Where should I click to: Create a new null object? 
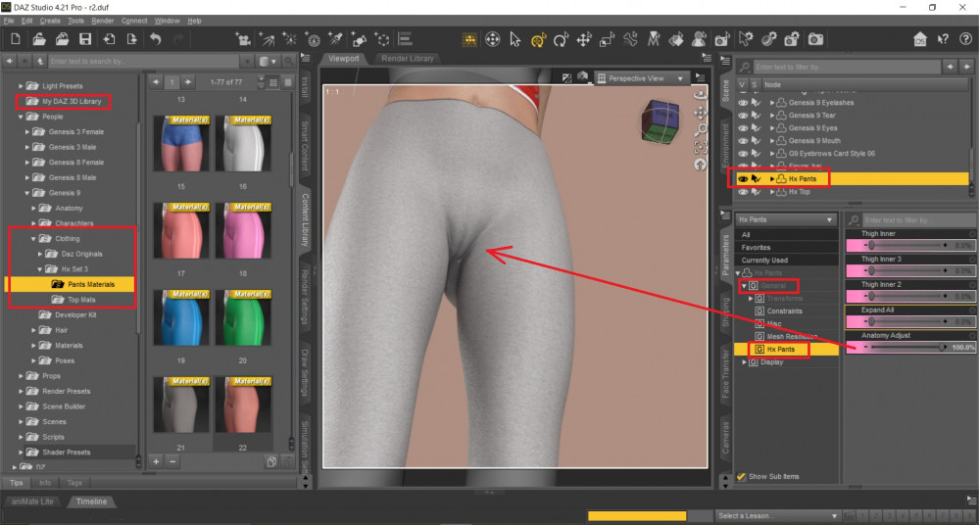coord(382,39)
